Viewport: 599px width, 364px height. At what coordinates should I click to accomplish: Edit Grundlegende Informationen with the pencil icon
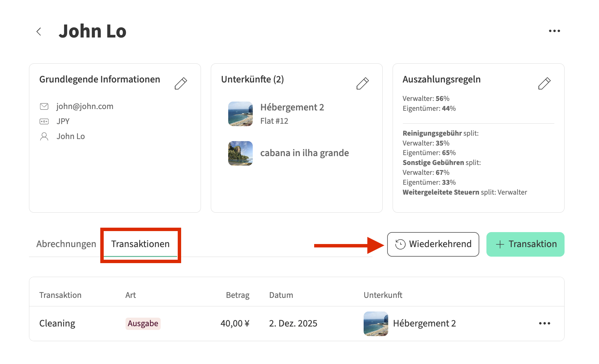[x=180, y=84]
